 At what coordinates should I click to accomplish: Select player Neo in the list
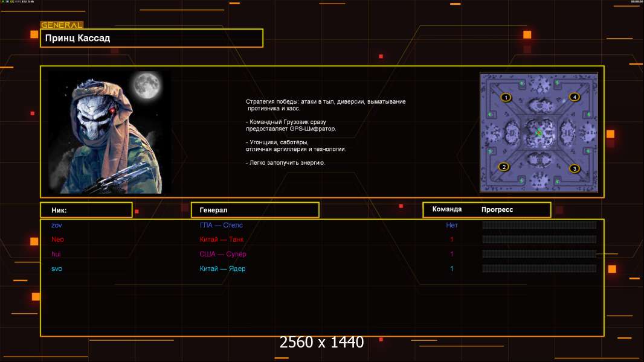[x=57, y=240]
